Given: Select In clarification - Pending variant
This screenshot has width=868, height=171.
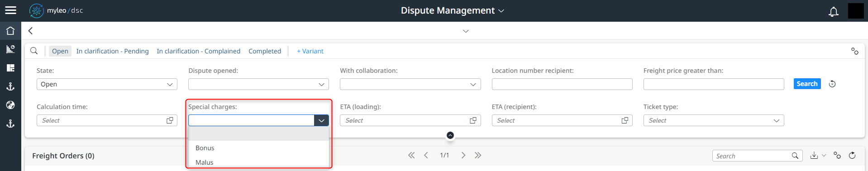Looking at the screenshot, I should click(113, 51).
